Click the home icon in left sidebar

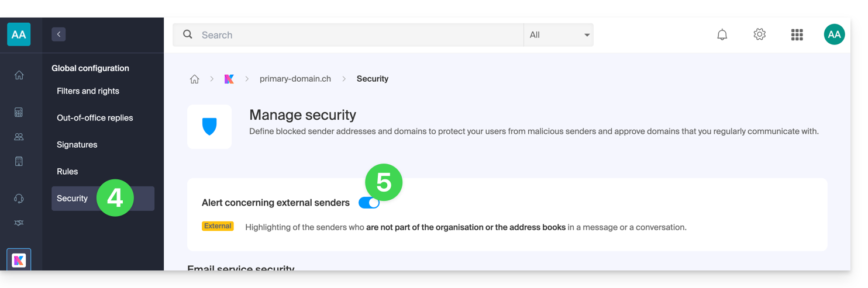[19, 75]
